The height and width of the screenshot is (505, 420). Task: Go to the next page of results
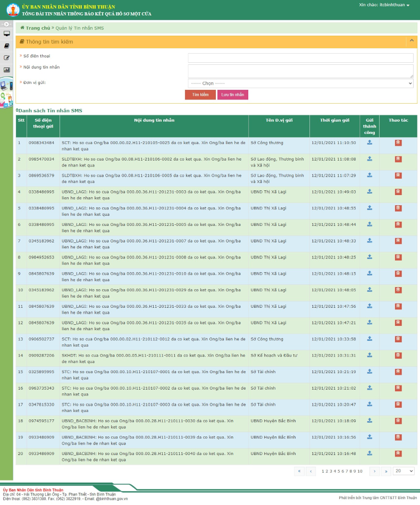tap(374, 471)
